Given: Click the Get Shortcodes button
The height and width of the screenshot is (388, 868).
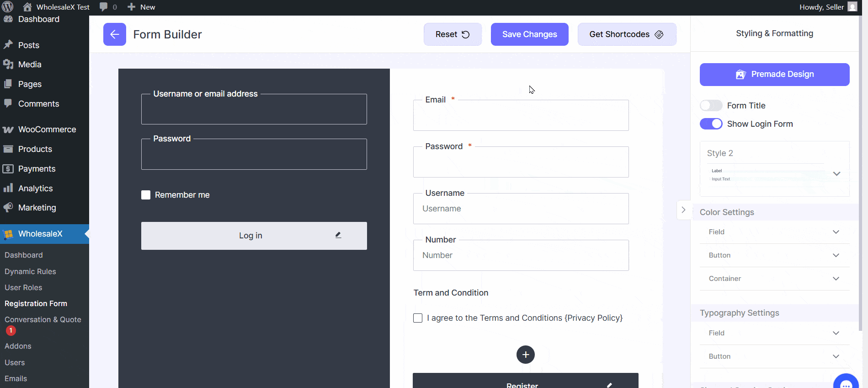Looking at the screenshot, I should [x=627, y=34].
